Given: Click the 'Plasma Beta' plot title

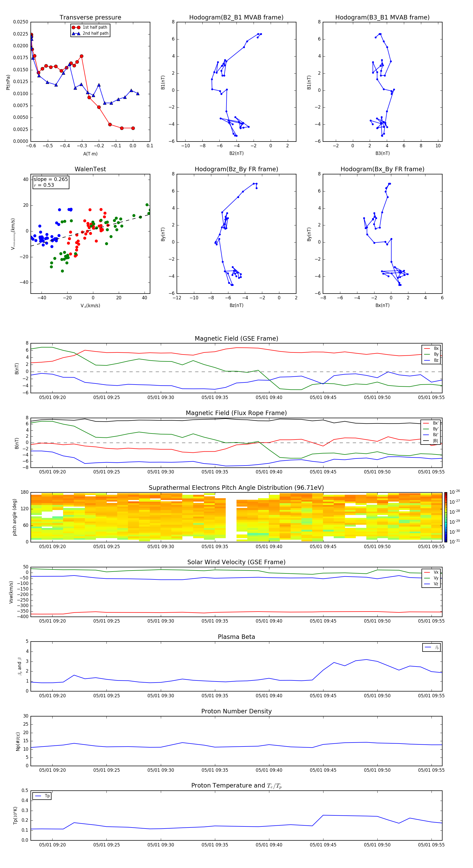Looking at the screenshot, I should click(236, 637).
